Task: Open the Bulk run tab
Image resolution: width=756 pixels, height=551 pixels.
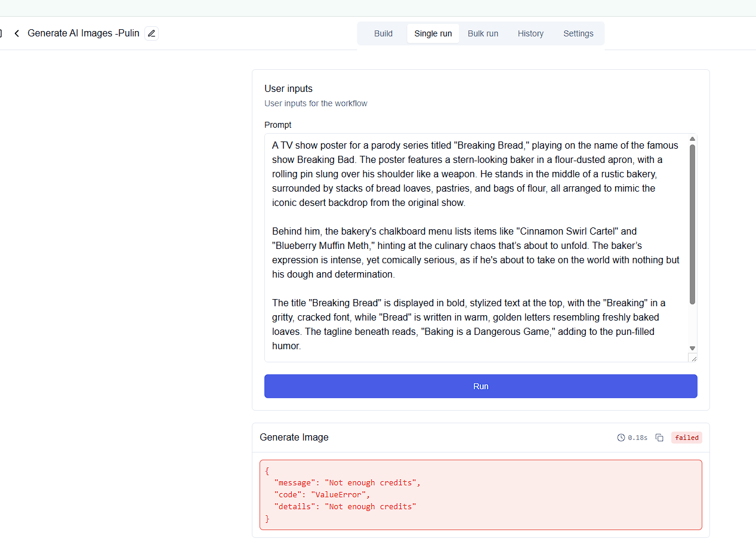Action: (483, 33)
